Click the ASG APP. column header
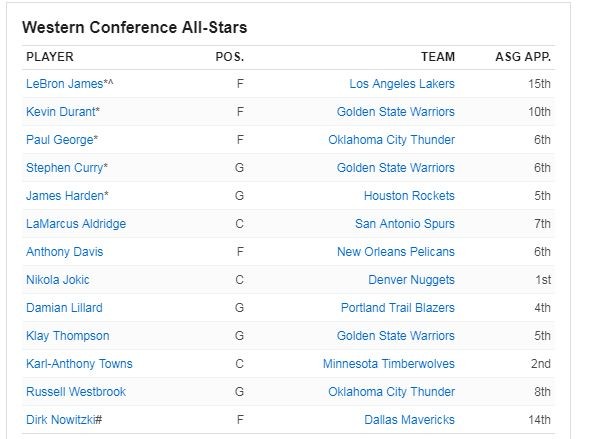 [523, 57]
